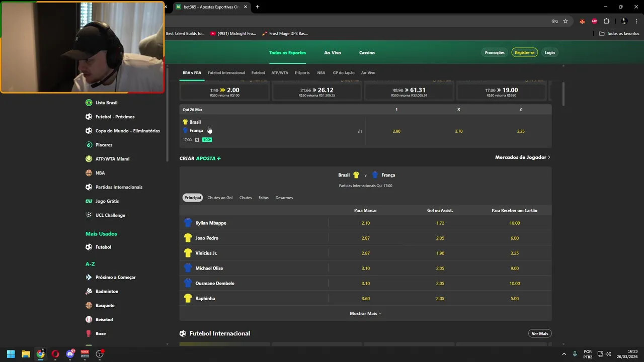The height and width of the screenshot is (362, 644).
Task: Select Faltas market tab
Action: point(264,198)
